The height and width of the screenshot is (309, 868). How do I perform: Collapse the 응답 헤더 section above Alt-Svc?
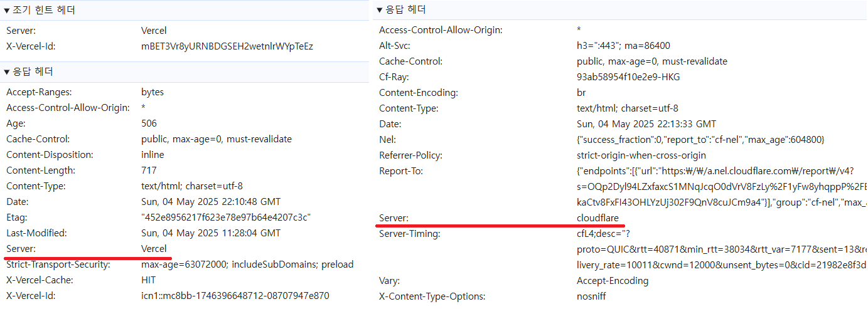[x=380, y=9]
